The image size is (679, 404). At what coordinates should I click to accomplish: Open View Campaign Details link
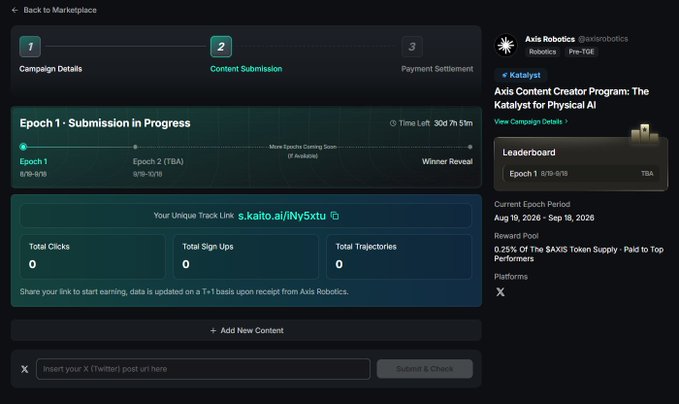coord(530,122)
